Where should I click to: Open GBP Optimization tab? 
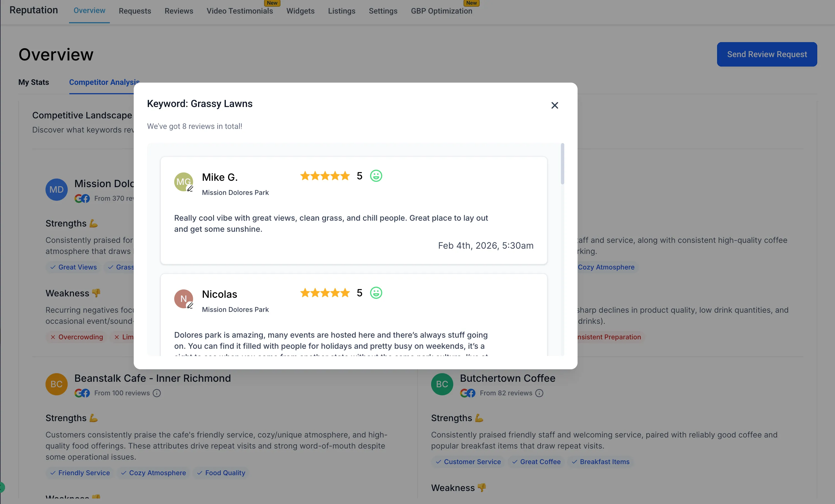tap(441, 11)
